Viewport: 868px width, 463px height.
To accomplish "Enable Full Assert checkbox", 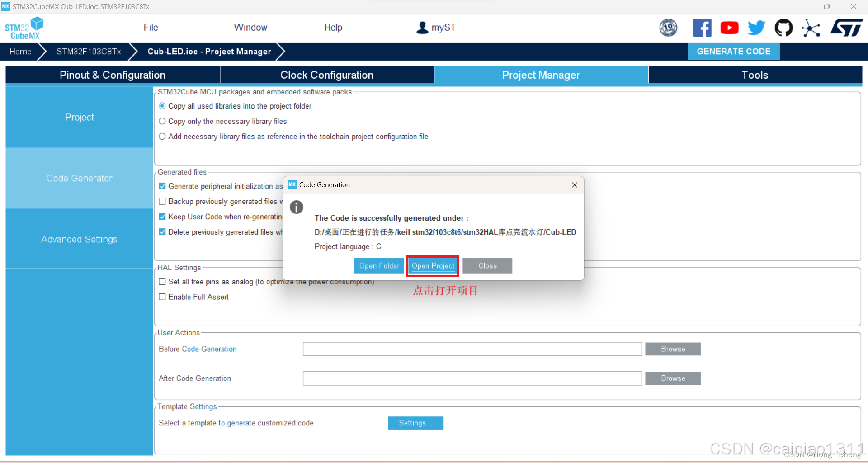I will click(x=162, y=297).
